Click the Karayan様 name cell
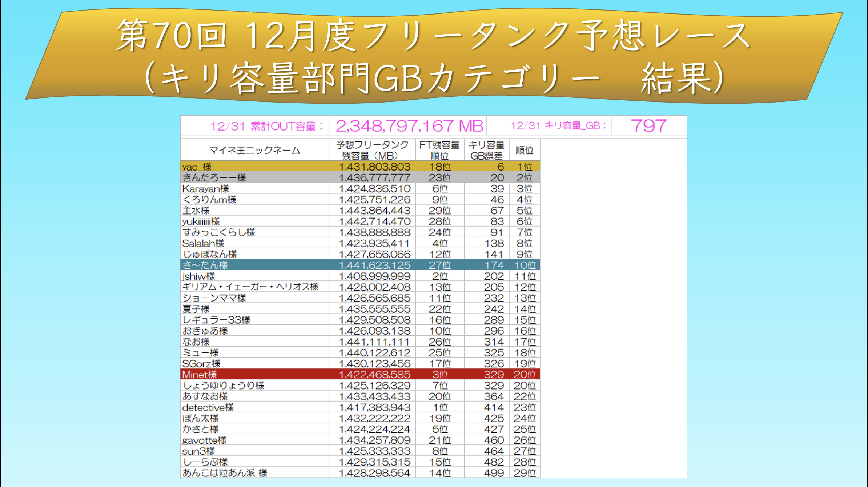 [x=206, y=188]
